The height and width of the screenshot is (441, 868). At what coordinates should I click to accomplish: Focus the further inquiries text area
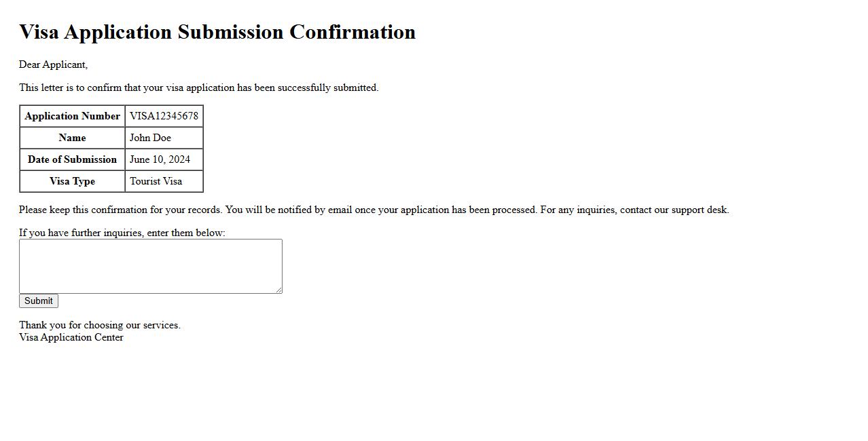[x=150, y=266]
